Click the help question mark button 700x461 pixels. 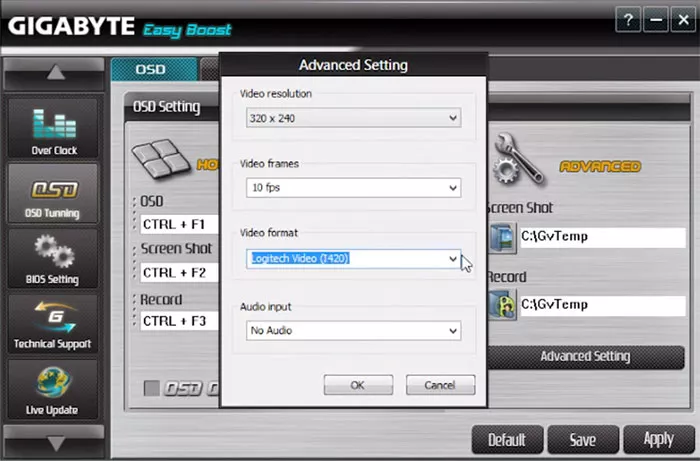[628, 20]
